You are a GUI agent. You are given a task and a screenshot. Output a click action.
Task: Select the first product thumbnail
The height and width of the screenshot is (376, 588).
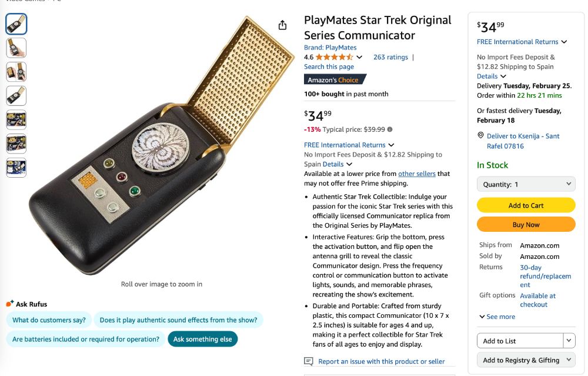16,24
